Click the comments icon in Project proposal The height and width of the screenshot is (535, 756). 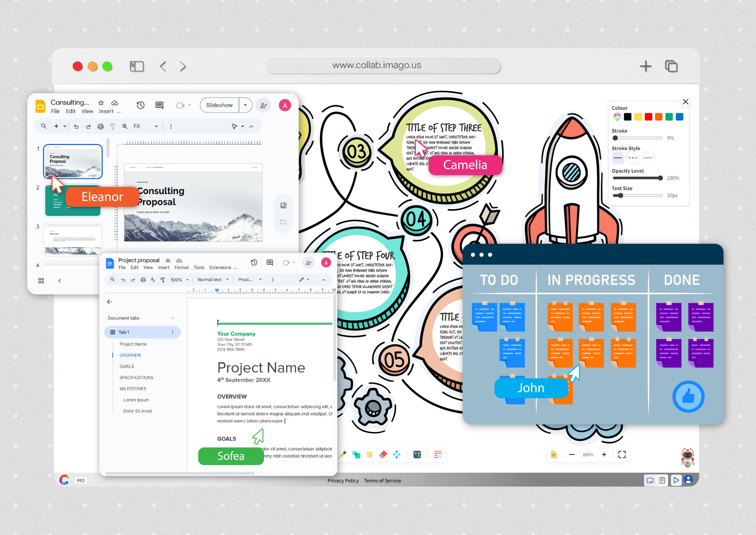[x=270, y=263]
